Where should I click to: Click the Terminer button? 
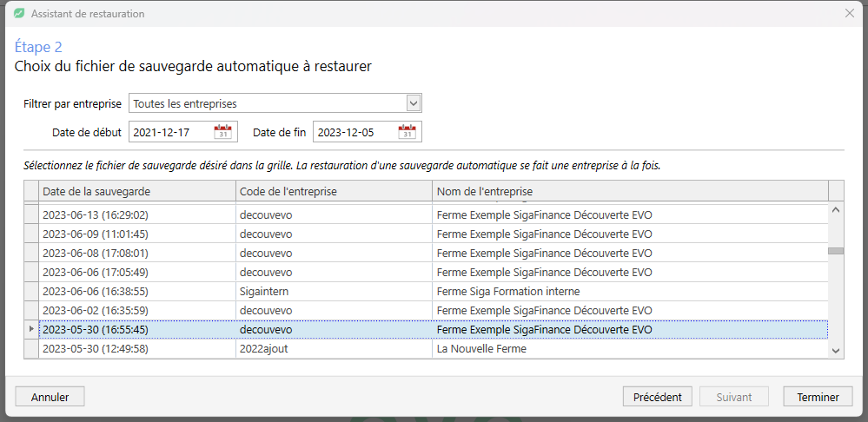point(818,397)
